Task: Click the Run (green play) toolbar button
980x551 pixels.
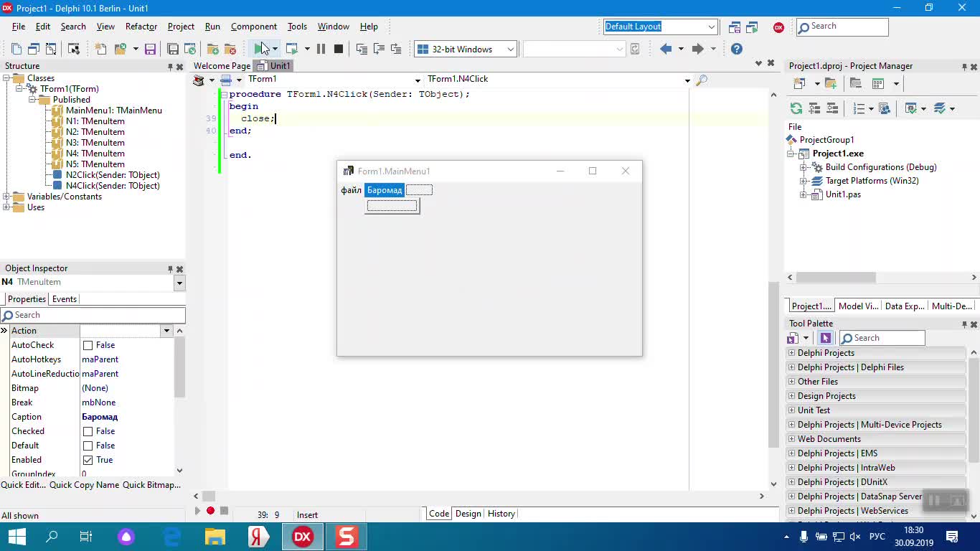Action: (259, 49)
